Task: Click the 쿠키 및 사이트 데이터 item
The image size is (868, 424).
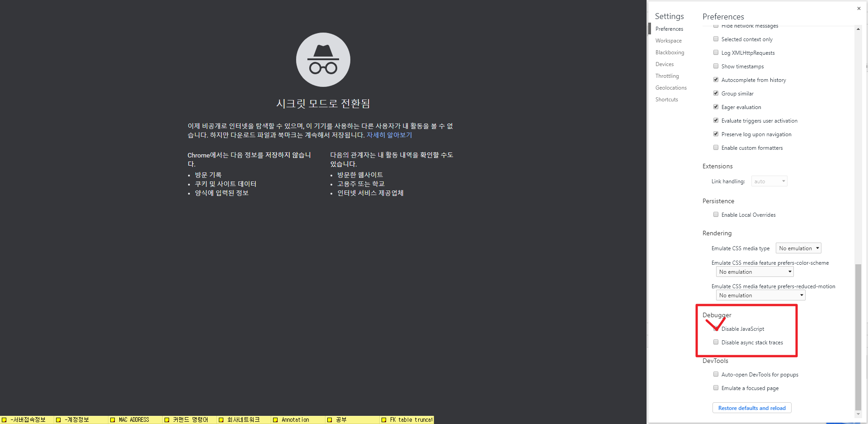Action: click(x=226, y=184)
